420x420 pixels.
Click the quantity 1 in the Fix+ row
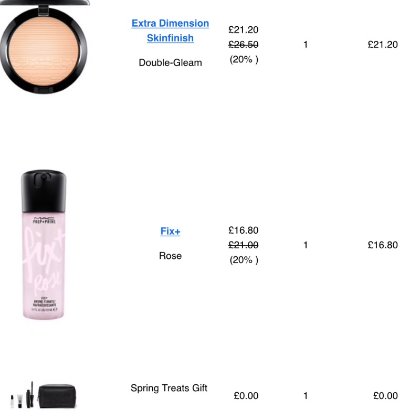306,245
